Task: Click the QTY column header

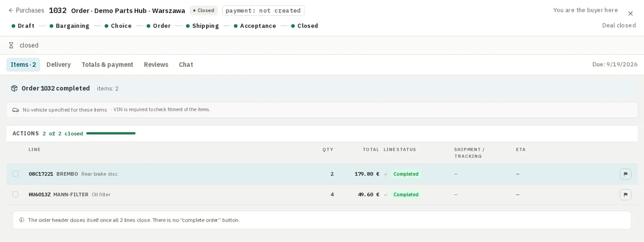Action: pyautogui.click(x=328, y=150)
